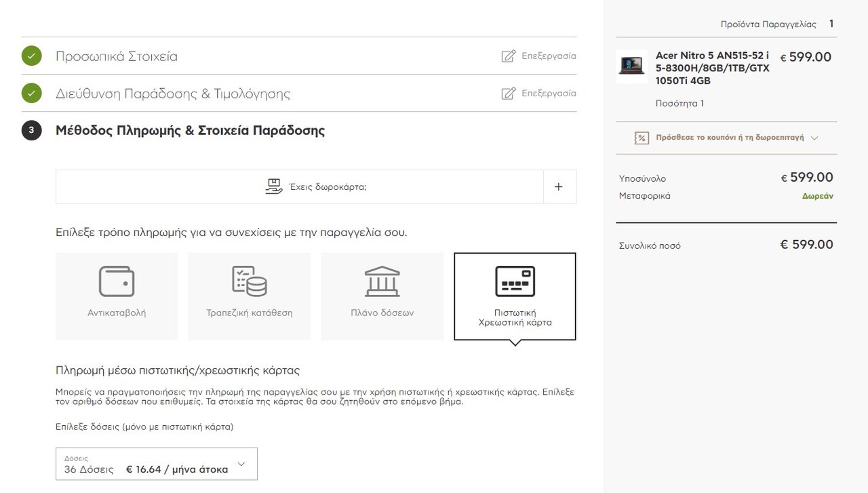Click the Προσωπικά Στοιχεία step title

pyautogui.click(x=117, y=56)
